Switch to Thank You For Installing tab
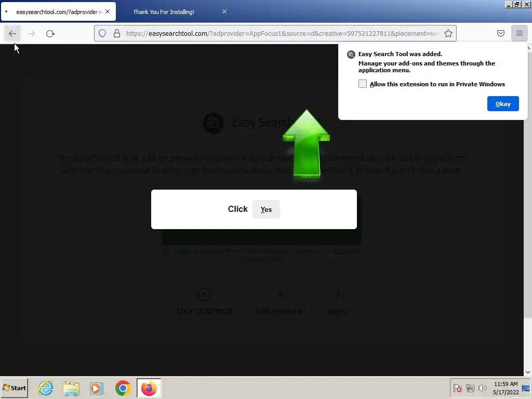The width and height of the screenshot is (532, 399). click(x=164, y=12)
